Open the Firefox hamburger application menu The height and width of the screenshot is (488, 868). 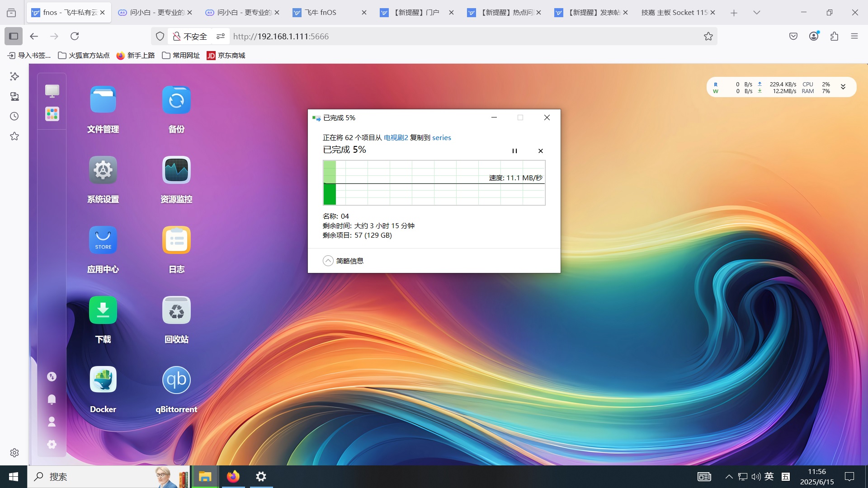click(854, 36)
